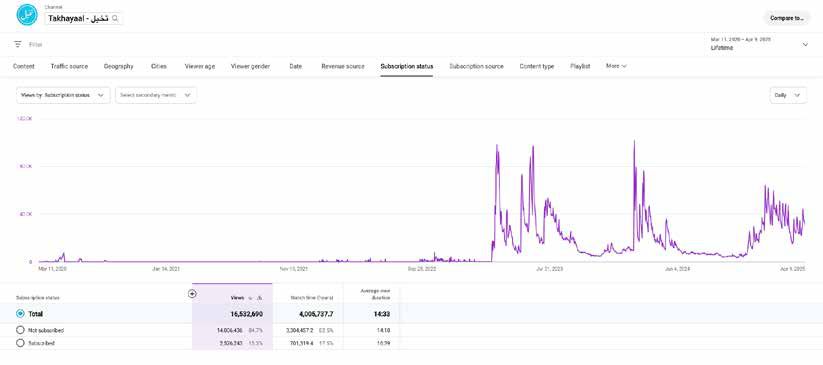Switch to the Geography tab
The height and width of the screenshot is (365, 823).
[119, 66]
